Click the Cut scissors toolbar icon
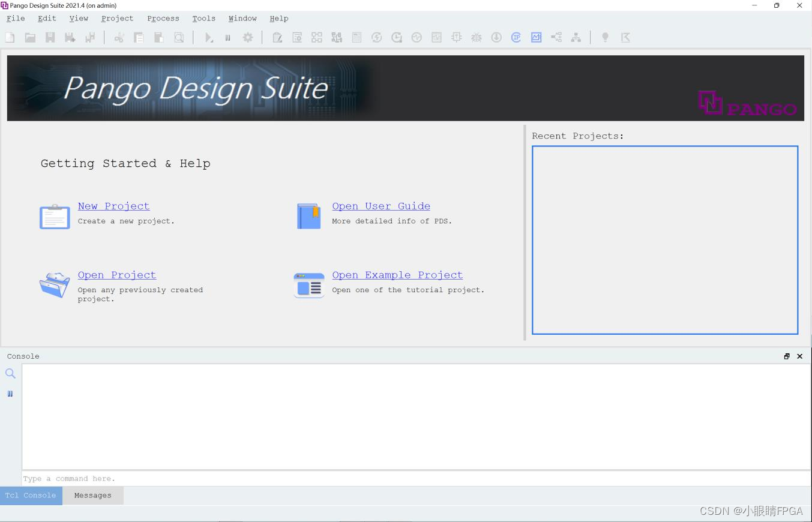The height and width of the screenshot is (522, 812). [119, 37]
